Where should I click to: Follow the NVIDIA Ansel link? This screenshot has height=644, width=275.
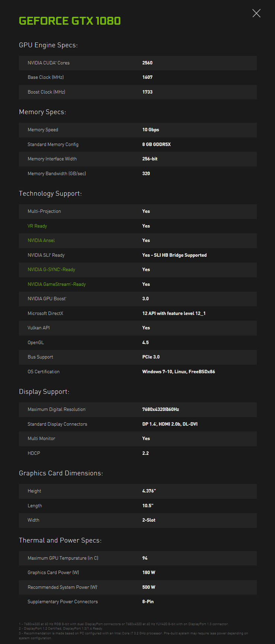(41, 240)
